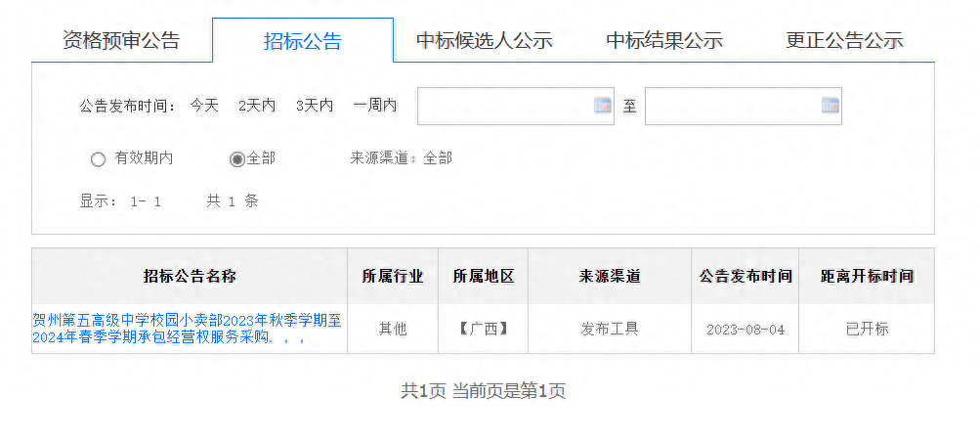This screenshot has width=980, height=443.
Task: Select the 招标公告 tab
Action: pos(303,41)
